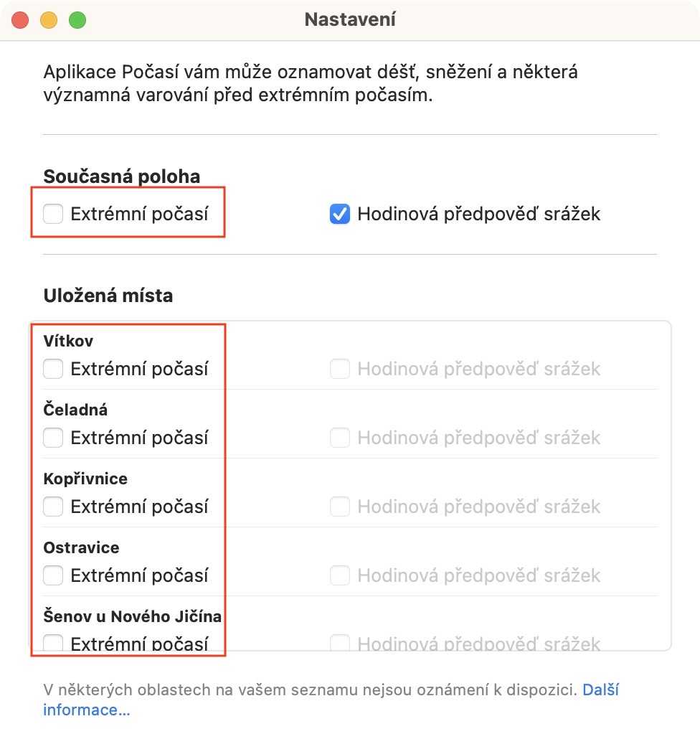Image resolution: width=700 pixels, height=739 pixels.
Task: Toggle Hodinová předpověď srážek for Kopřivnice
Action: pos(340,507)
